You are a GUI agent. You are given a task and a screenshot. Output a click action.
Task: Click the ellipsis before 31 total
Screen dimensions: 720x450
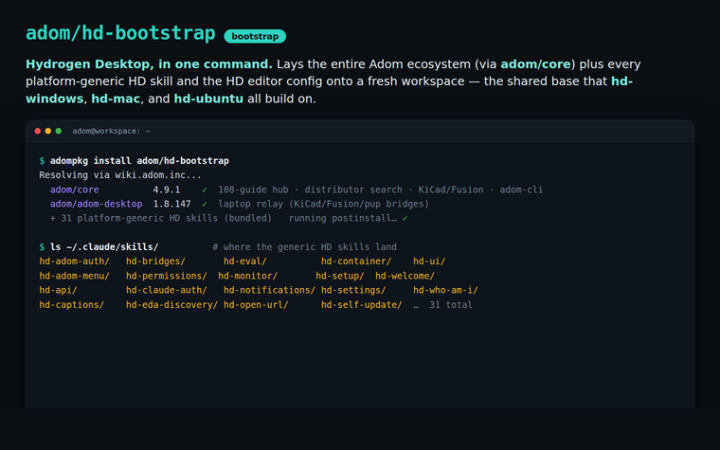(x=416, y=305)
